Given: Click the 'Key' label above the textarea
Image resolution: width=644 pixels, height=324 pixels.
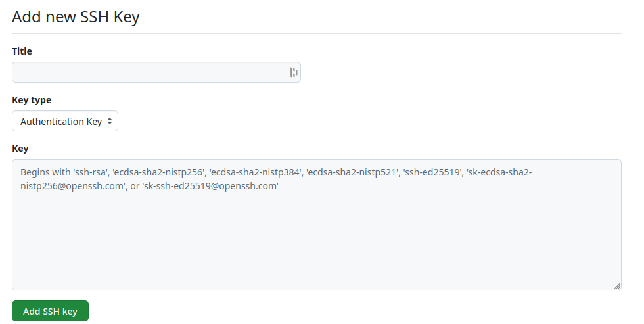Looking at the screenshot, I should (x=20, y=149).
